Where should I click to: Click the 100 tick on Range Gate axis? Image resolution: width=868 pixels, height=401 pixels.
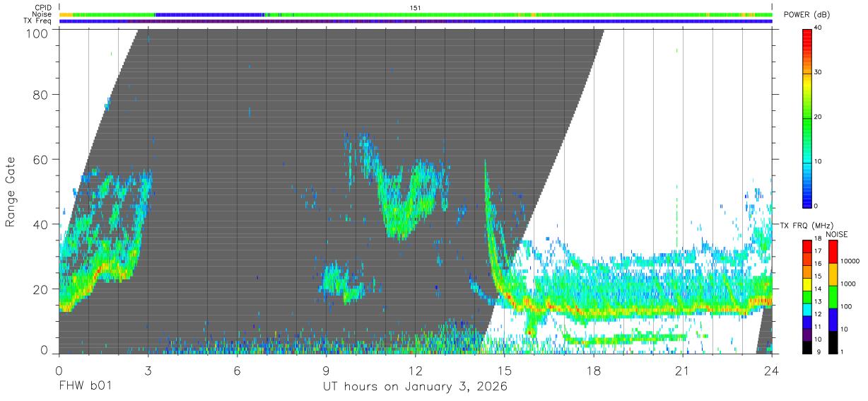(37, 33)
